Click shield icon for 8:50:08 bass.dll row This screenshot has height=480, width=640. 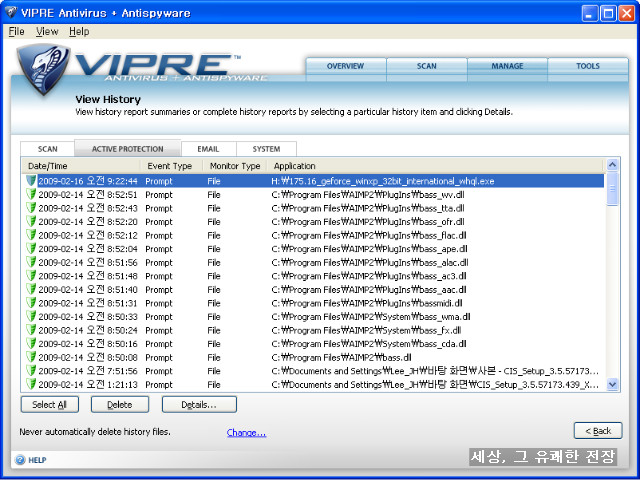31,357
